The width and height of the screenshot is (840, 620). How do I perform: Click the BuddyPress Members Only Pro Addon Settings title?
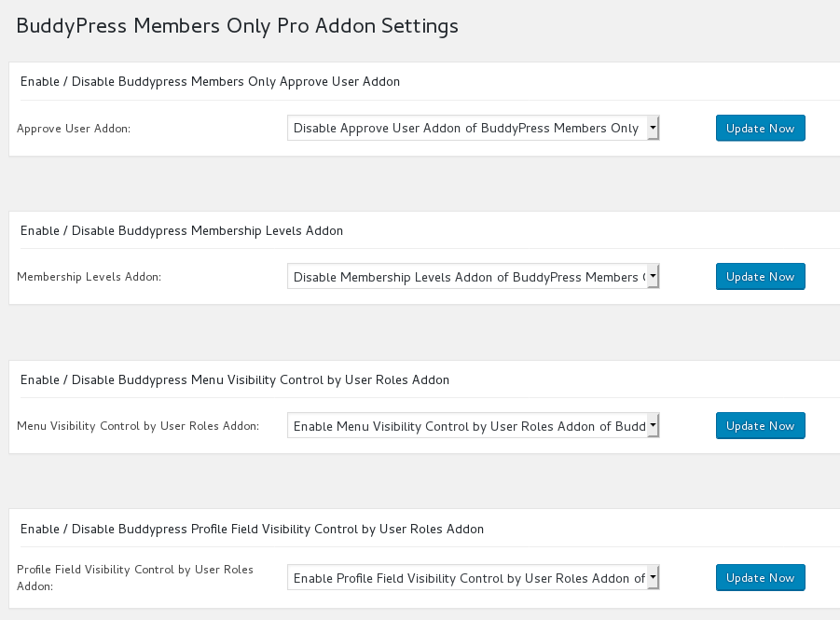pos(237,26)
